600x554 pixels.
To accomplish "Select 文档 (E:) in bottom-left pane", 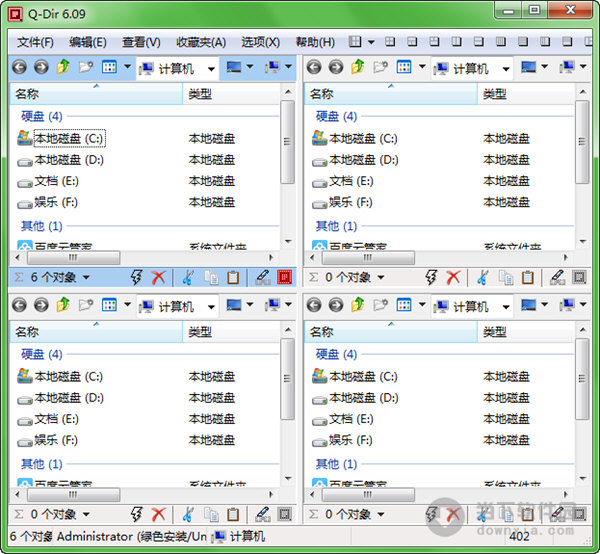I will click(x=56, y=419).
